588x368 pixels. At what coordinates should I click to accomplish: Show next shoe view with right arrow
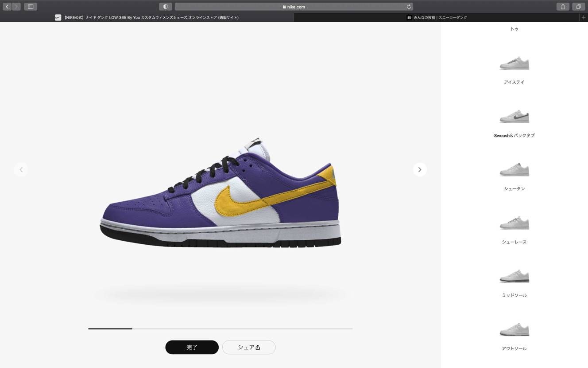(x=420, y=169)
